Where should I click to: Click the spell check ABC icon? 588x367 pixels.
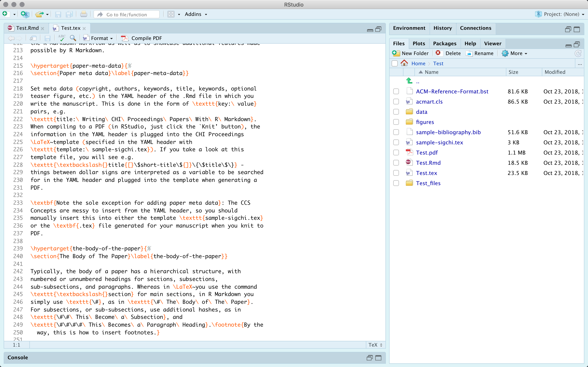click(62, 38)
